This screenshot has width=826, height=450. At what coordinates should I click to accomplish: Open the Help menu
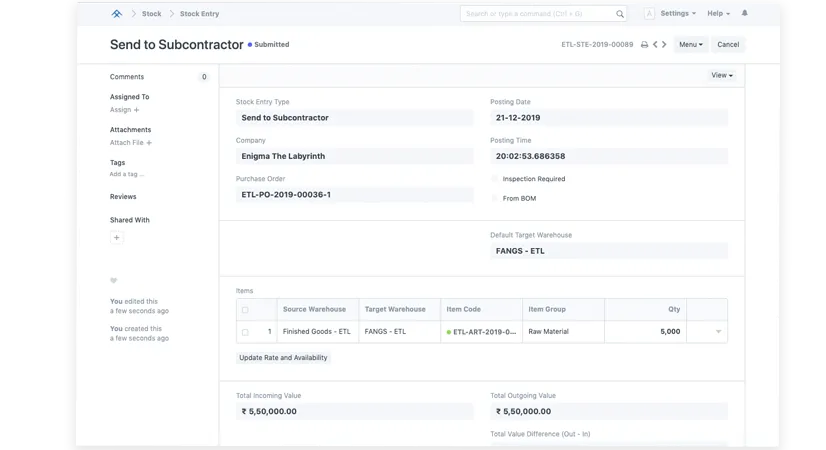tap(718, 14)
